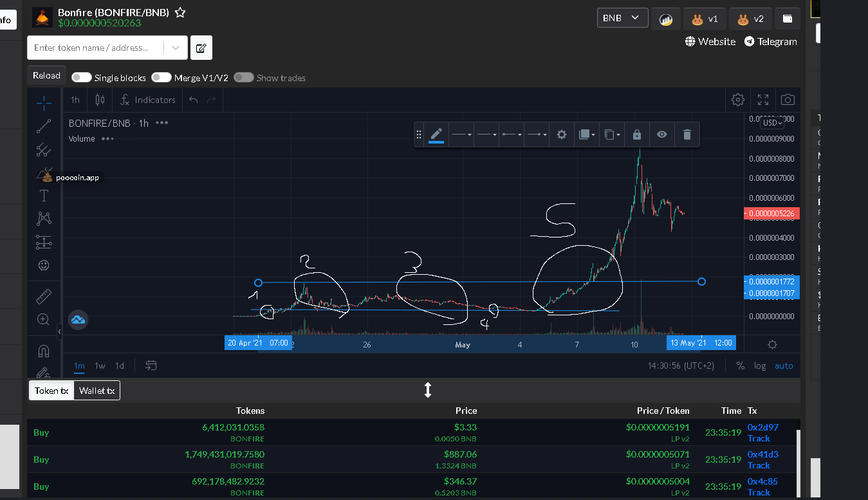Open the visual order layers dropdown
The width and height of the screenshot is (868, 500).
587,134
